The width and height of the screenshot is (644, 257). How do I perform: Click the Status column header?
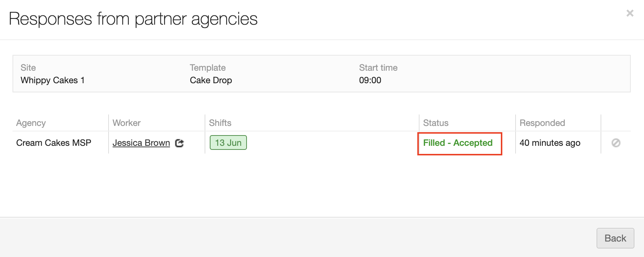click(436, 123)
